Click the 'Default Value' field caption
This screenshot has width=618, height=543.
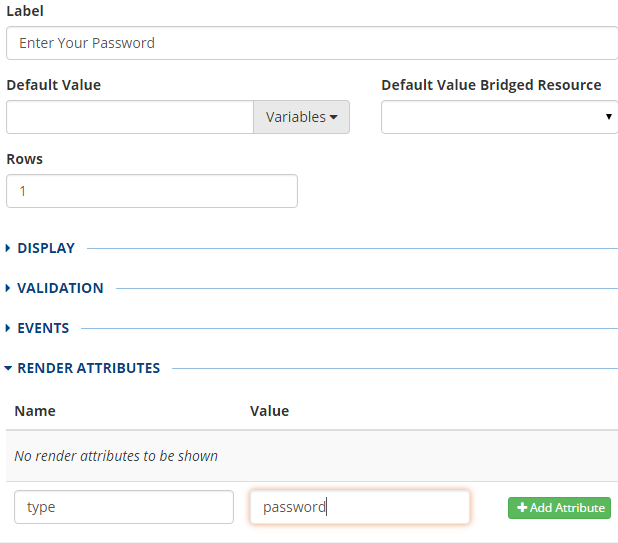53,85
